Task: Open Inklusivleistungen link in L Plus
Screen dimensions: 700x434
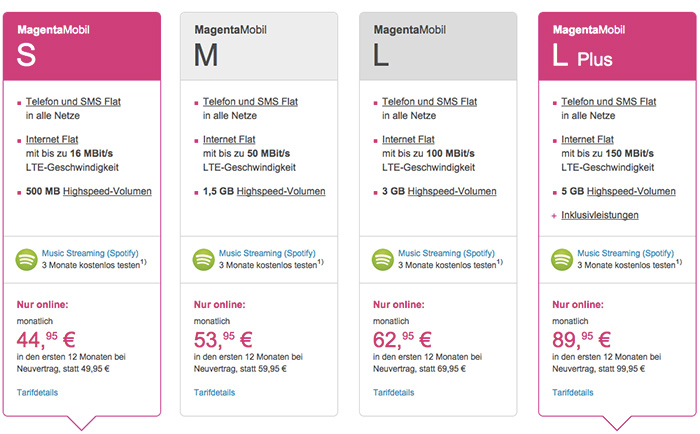Action: tap(600, 215)
